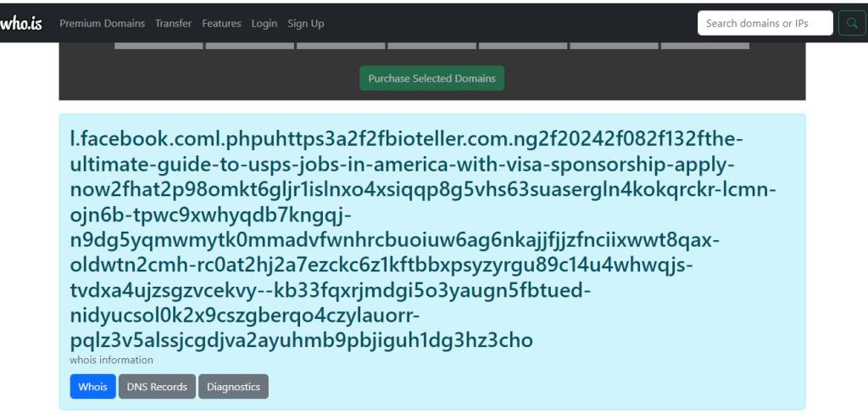Pick the third gray domain tile from left

tap(341, 46)
